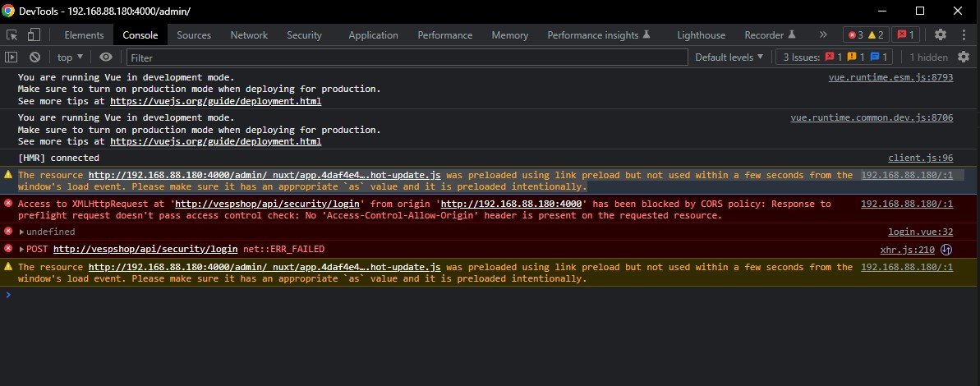980x386 pixels.
Task: Click the red error icon on CORS message
Action: pos(8,203)
